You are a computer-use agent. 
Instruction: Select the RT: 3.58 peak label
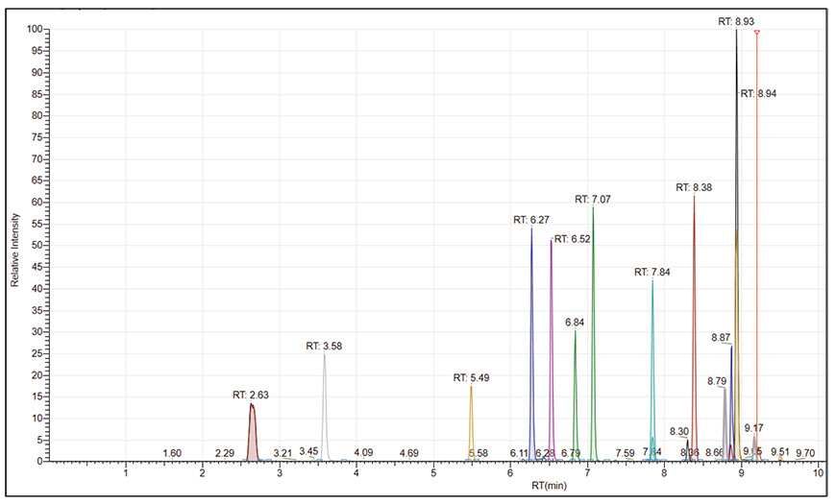324,346
